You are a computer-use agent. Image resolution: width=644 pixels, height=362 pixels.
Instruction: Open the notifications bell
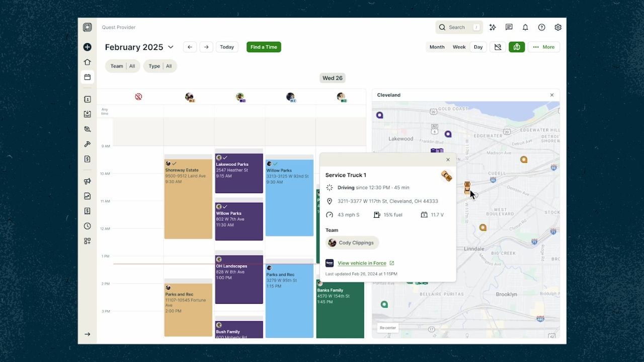click(525, 27)
